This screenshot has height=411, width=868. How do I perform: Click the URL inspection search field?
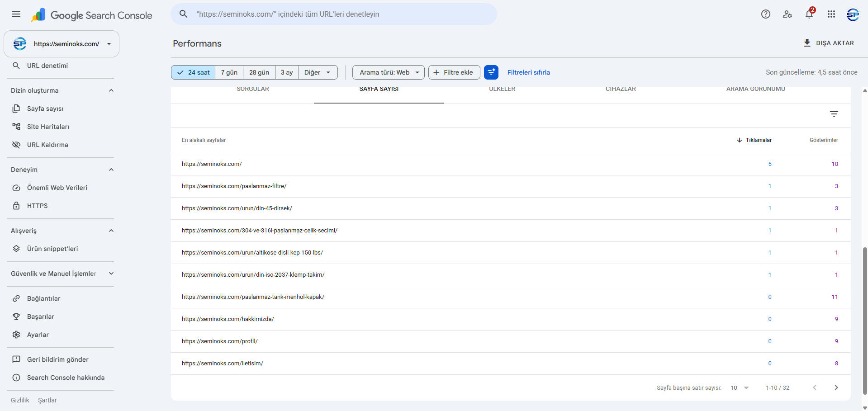334,14
